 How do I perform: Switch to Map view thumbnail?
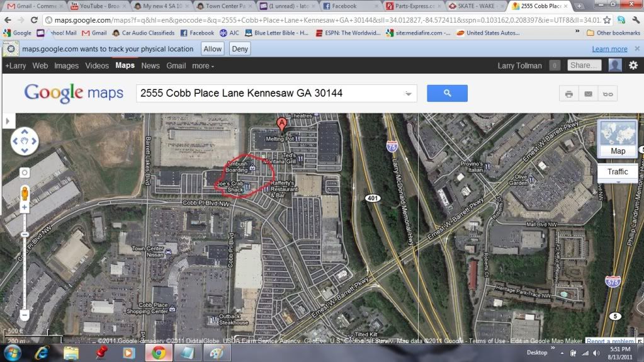tap(618, 139)
